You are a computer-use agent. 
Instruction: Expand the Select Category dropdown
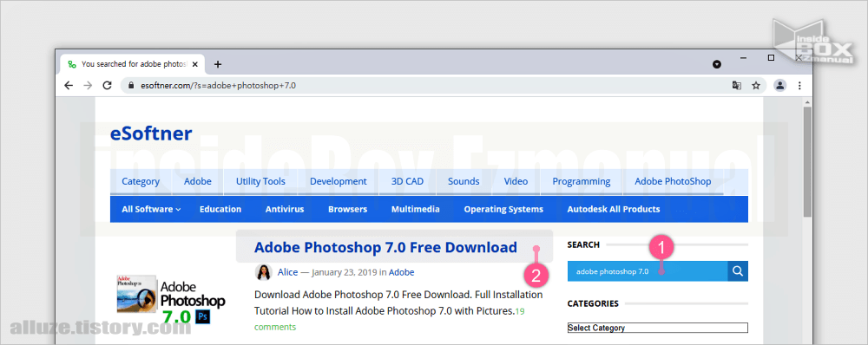658,328
